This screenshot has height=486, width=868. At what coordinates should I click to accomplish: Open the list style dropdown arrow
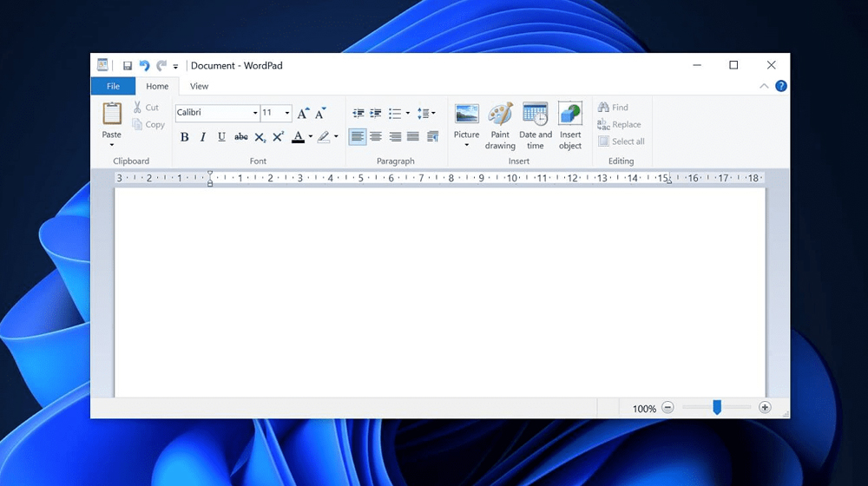[408, 114]
